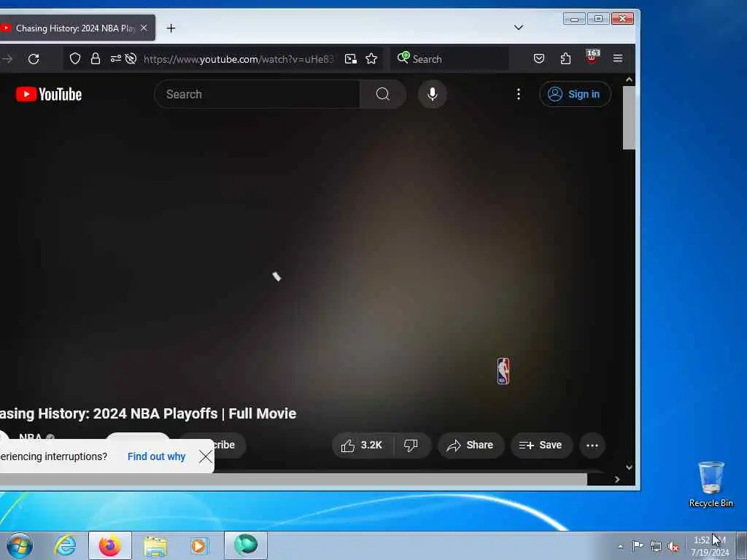Close the Chasing History tab
Viewport: 747px width, 560px height.
[144, 28]
